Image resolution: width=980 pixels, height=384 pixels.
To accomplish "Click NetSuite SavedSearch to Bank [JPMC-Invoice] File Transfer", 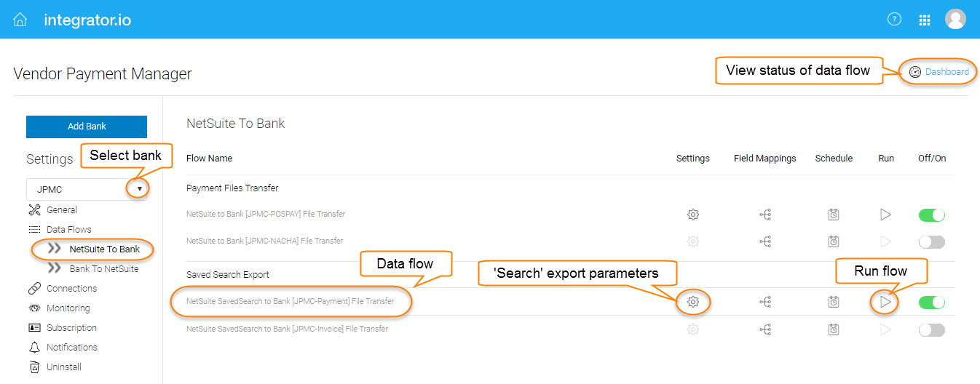I will click(x=288, y=329).
